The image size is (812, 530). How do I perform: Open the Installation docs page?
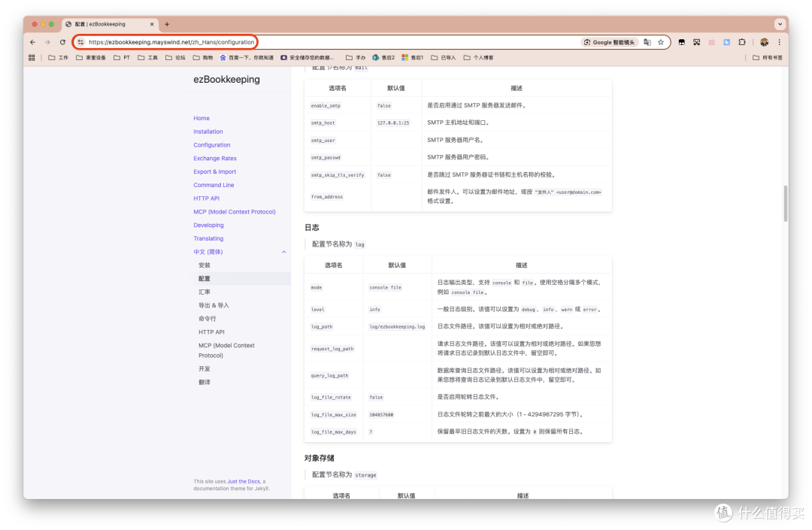tap(208, 132)
